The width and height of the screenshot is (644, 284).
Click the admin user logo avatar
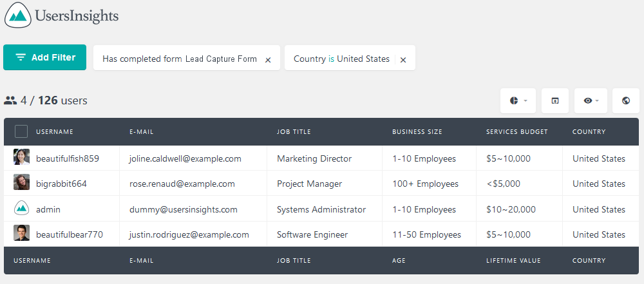click(21, 208)
